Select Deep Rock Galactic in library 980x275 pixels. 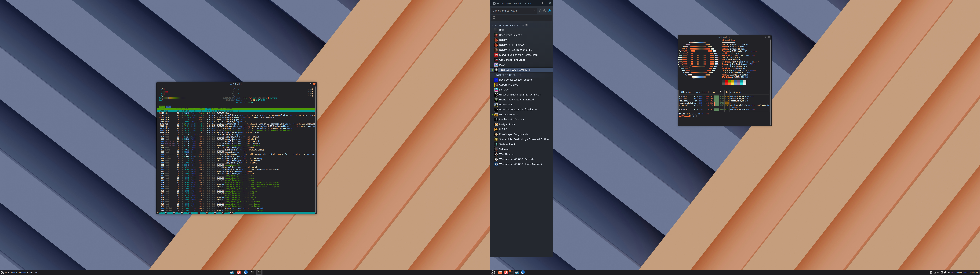[510, 35]
